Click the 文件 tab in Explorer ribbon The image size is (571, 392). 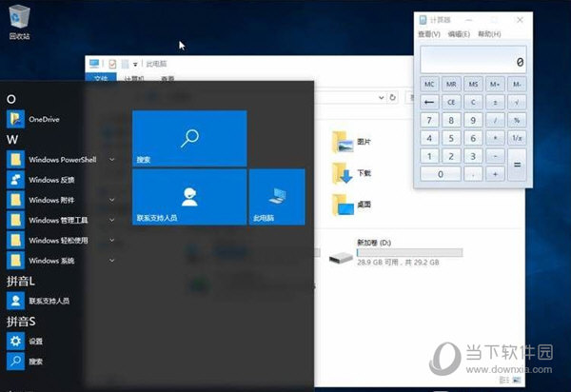pyautogui.click(x=101, y=78)
